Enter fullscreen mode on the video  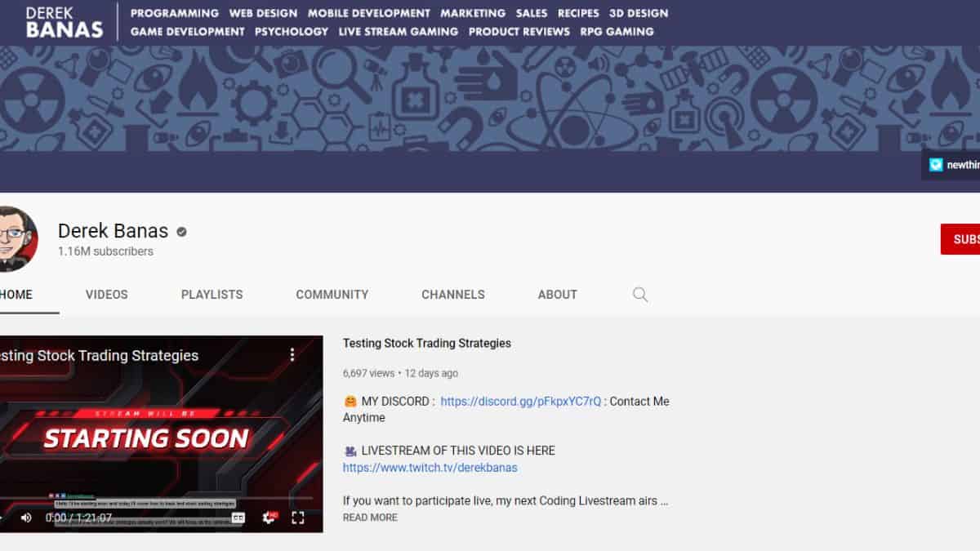click(x=298, y=518)
